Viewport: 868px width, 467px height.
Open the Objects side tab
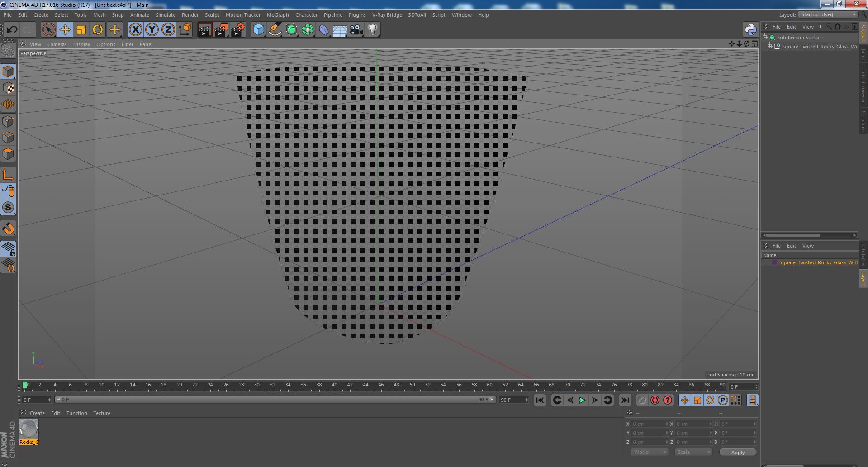(863, 33)
